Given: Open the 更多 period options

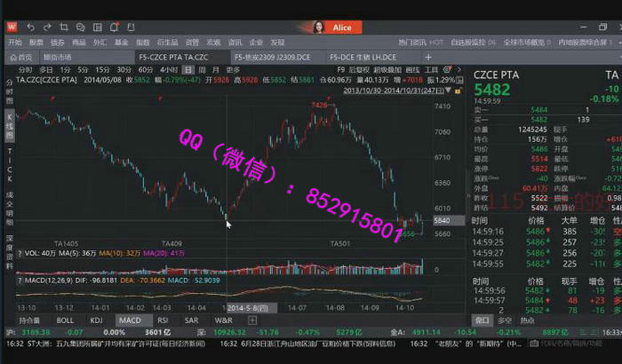Looking at the screenshot, I should (233, 69).
